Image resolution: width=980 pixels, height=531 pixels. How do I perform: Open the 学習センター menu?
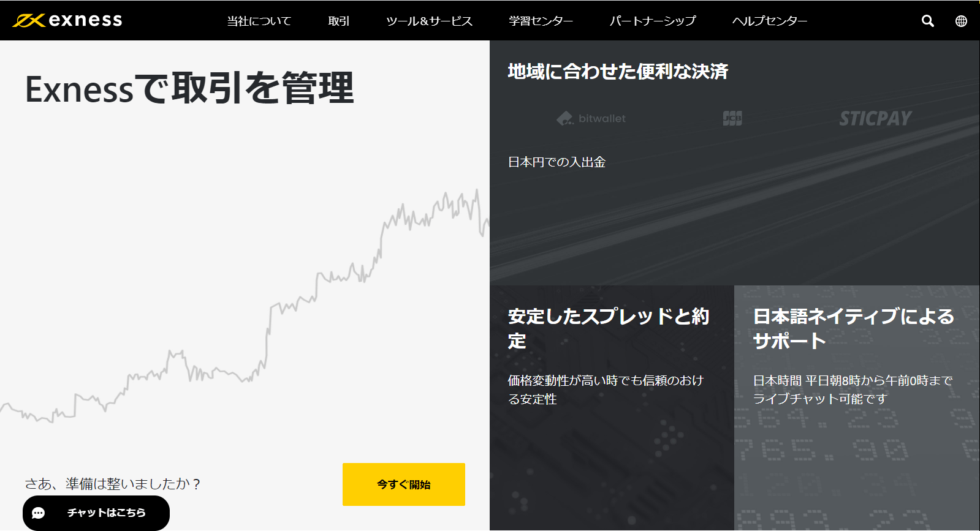point(541,21)
